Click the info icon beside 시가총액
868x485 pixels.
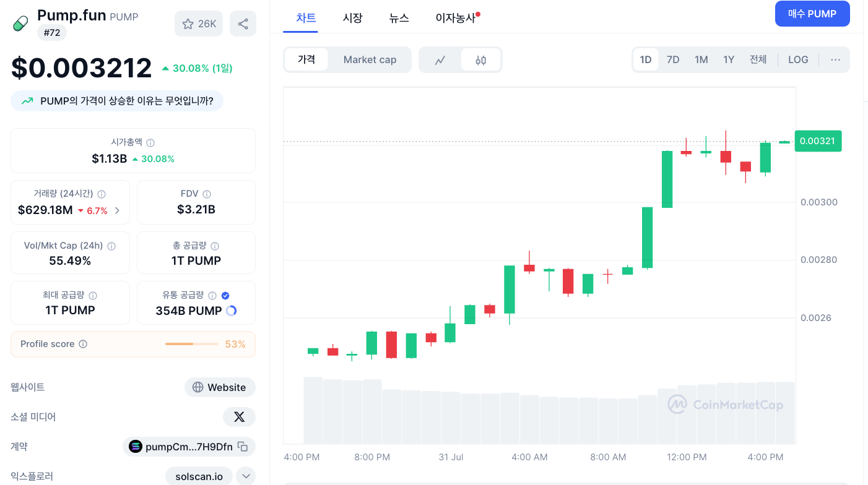pyautogui.click(x=150, y=142)
